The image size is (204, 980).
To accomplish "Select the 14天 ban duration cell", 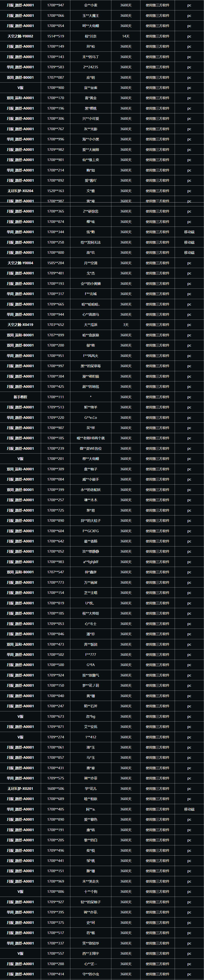I will 126,36.
